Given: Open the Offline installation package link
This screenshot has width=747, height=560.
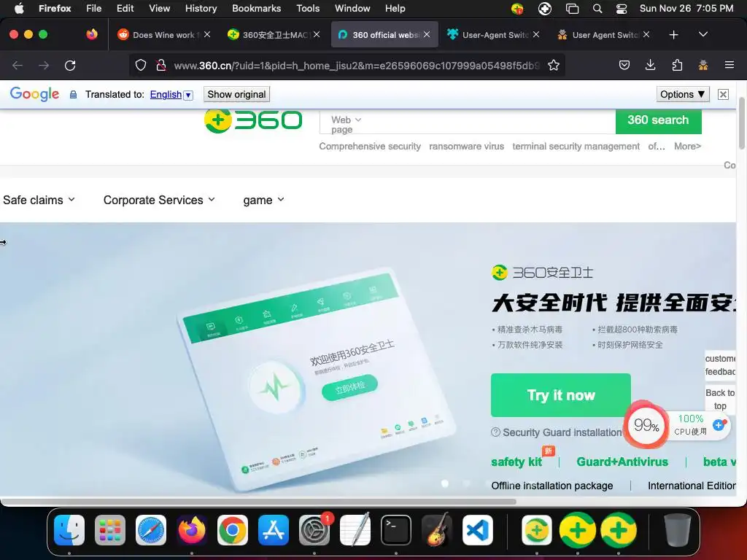Looking at the screenshot, I should point(552,486).
